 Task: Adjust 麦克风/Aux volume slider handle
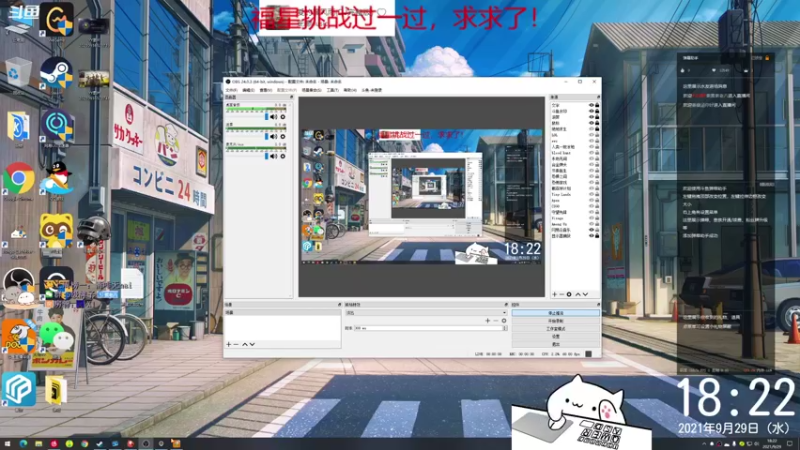[x=266, y=156]
